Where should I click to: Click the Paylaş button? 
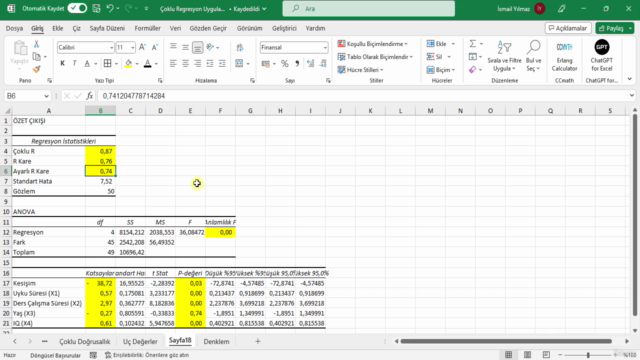[x=615, y=28]
